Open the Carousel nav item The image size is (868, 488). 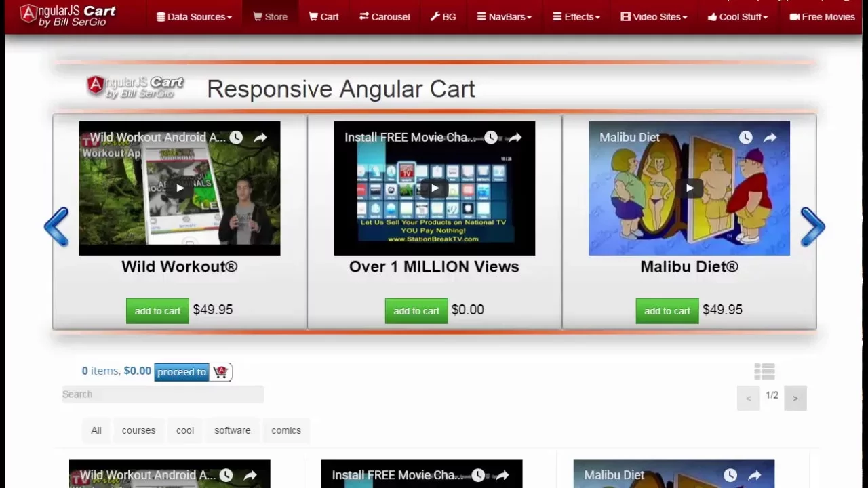(x=384, y=16)
